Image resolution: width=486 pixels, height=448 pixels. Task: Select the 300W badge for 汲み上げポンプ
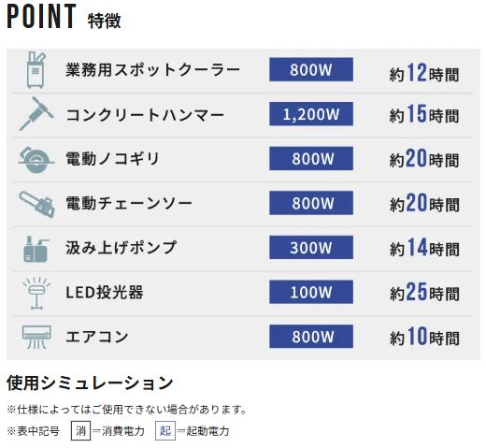311,247
